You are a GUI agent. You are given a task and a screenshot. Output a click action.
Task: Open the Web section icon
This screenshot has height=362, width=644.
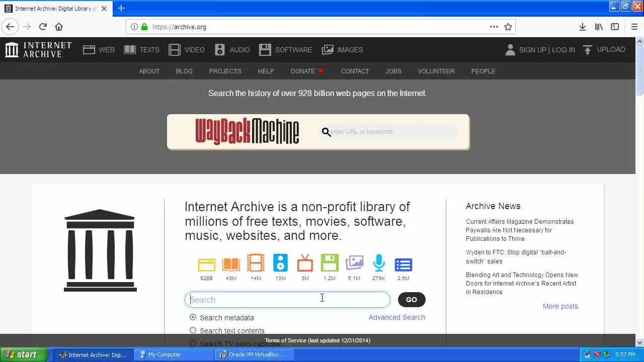point(89,50)
